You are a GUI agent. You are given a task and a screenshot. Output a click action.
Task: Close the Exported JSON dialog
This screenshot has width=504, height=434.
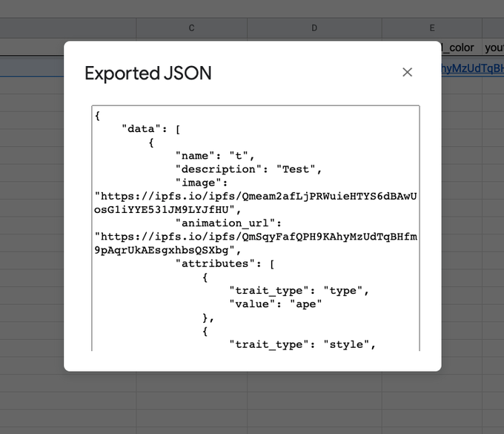pos(407,73)
